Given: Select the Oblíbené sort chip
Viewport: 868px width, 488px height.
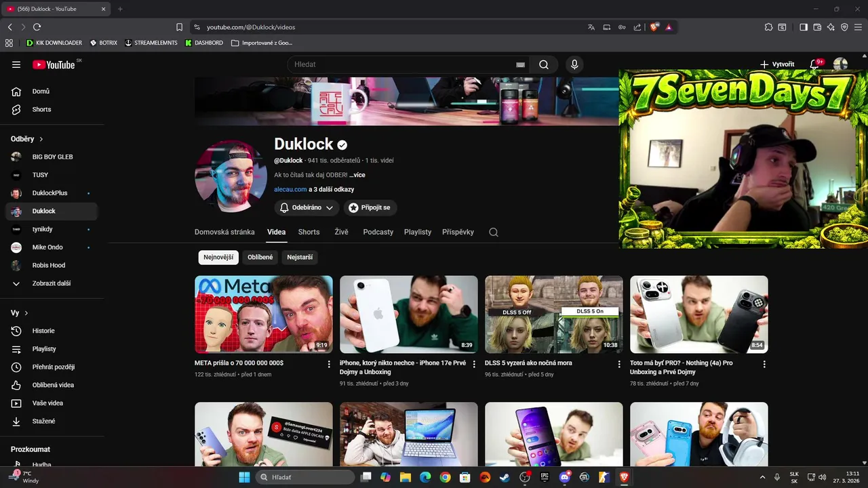Looking at the screenshot, I should coord(260,258).
